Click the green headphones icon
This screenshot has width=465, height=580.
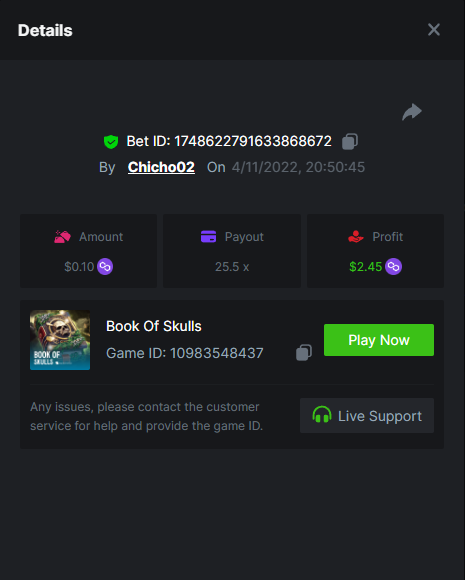point(321,415)
